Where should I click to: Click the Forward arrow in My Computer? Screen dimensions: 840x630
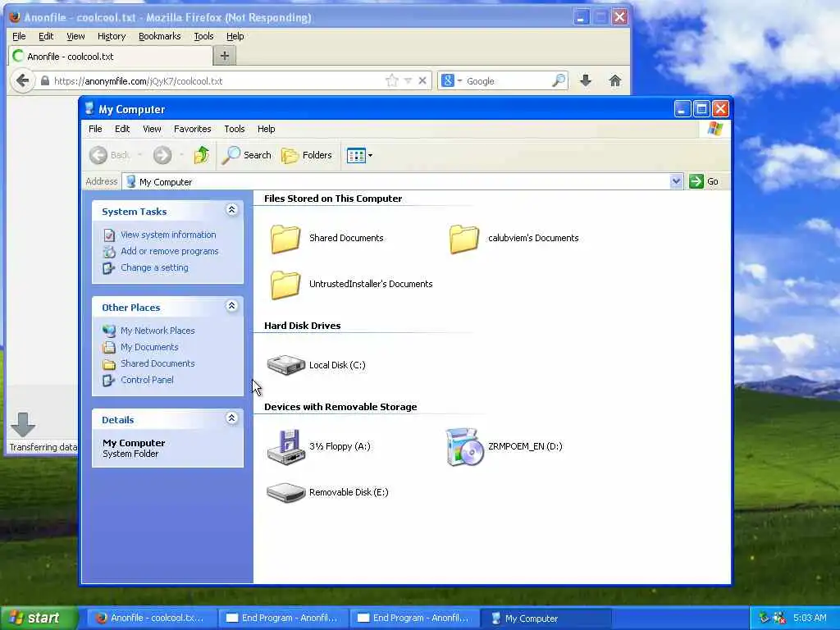point(162,155)
